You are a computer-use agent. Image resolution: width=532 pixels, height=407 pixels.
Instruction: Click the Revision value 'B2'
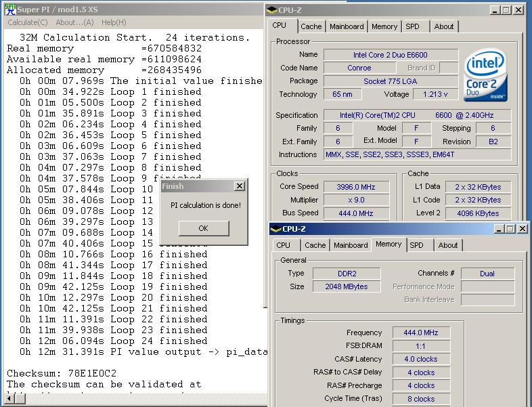pyautogui.click(x=493, y=142)
